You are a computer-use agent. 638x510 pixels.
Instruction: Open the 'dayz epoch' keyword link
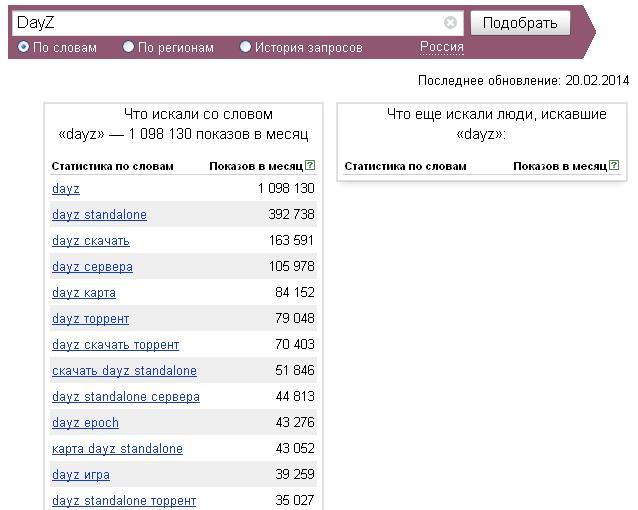(x=85, y=423)
